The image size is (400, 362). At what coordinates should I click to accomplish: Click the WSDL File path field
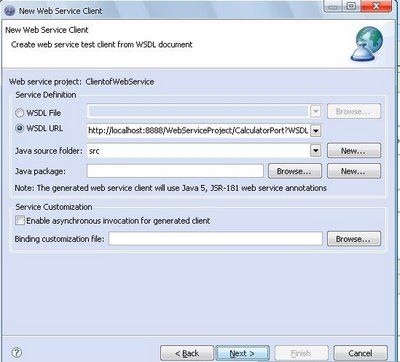[x=198, y=112]
